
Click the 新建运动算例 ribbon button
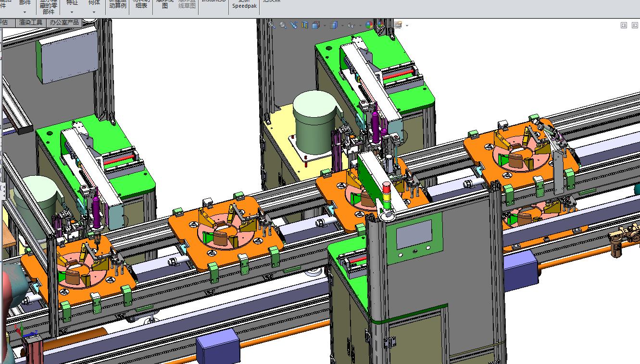pyautogui.click(x=118, y=4)
